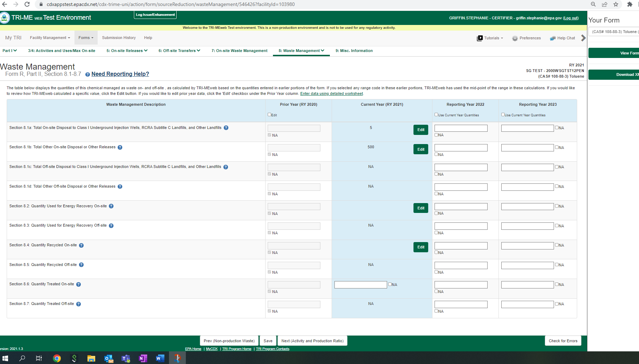639x364 pixels.
Task: Open Submission History menu item
Action: 119,38
